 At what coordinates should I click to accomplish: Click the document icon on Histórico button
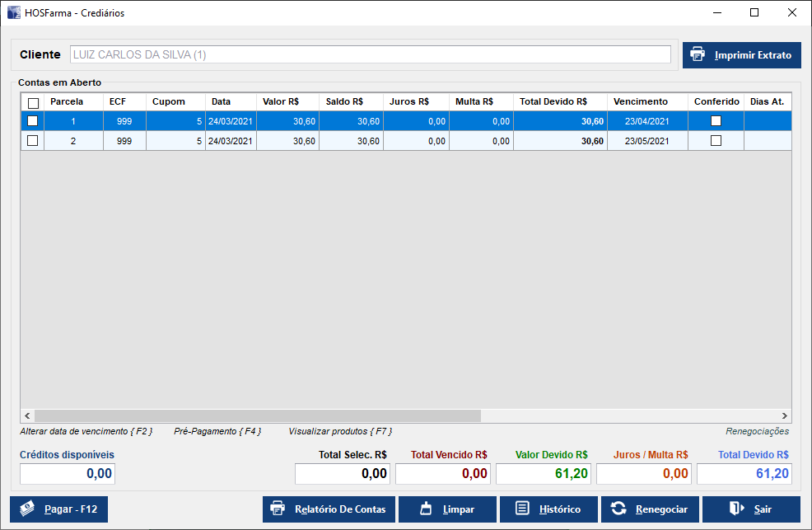tap(522, 509)
